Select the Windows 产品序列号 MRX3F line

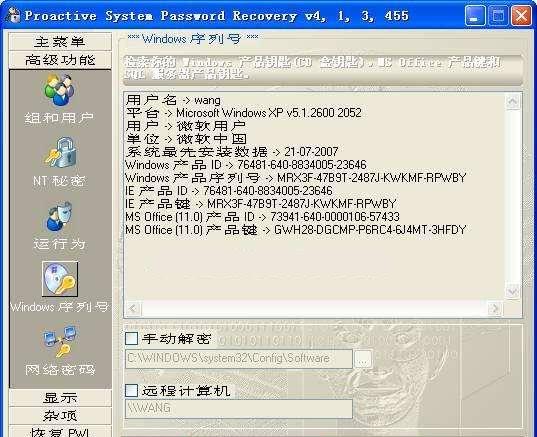point(296,178)
